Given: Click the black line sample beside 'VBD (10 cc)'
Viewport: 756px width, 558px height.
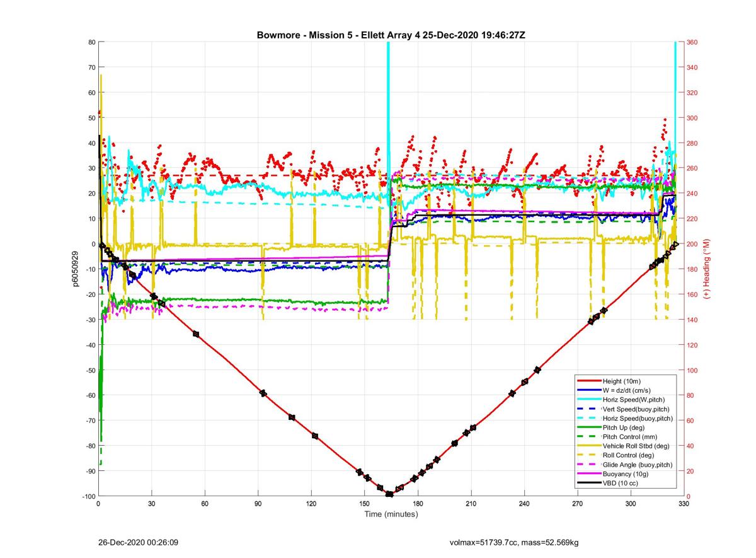Looking at the screenshot, I should tap(589, 483).
